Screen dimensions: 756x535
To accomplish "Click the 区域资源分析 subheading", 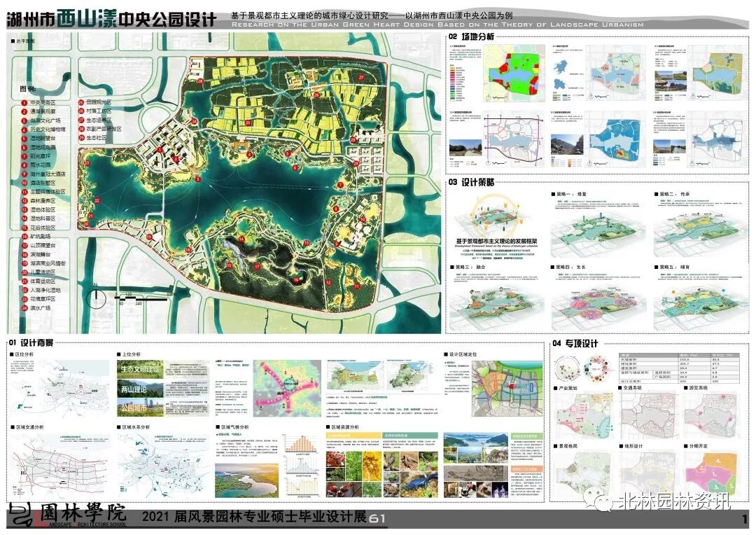I will (342, 427).
